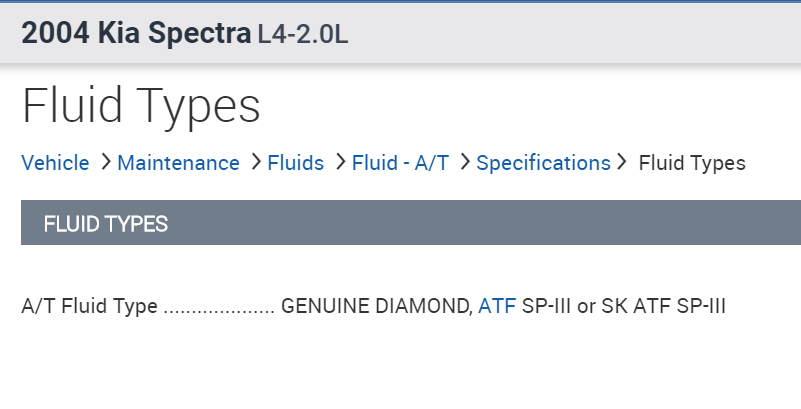The image size is (801, 409).
Task: Click the Vehicle breadcrumb link
Action: 55,163
